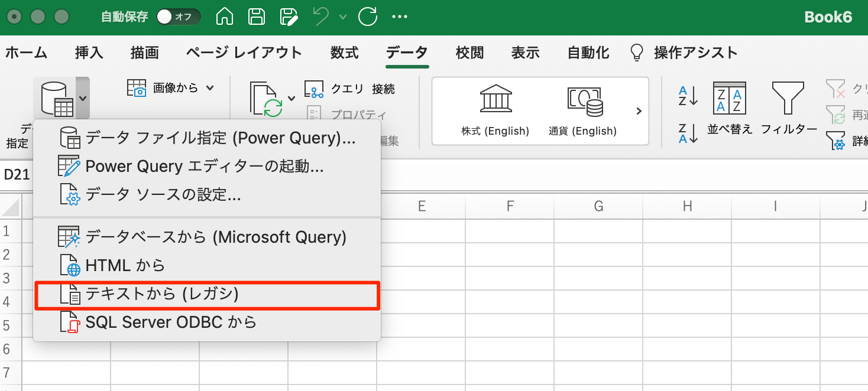Select row 1 header
This screenshot has width=868, height=391.
tap(11, 231)
